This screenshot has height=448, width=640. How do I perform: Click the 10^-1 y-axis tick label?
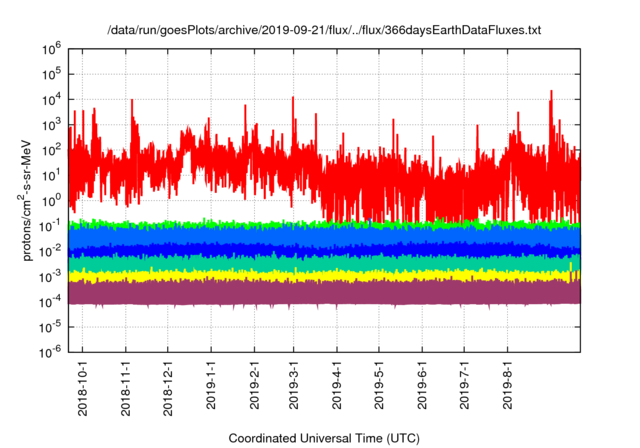pyautogui.click(x=50, y=226)
